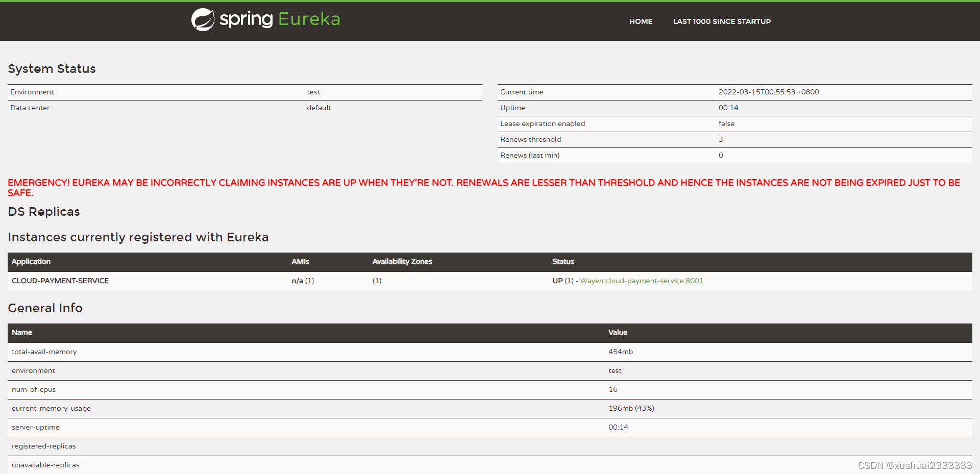Click the Renews (last min) label

click(x=530, y=155)
